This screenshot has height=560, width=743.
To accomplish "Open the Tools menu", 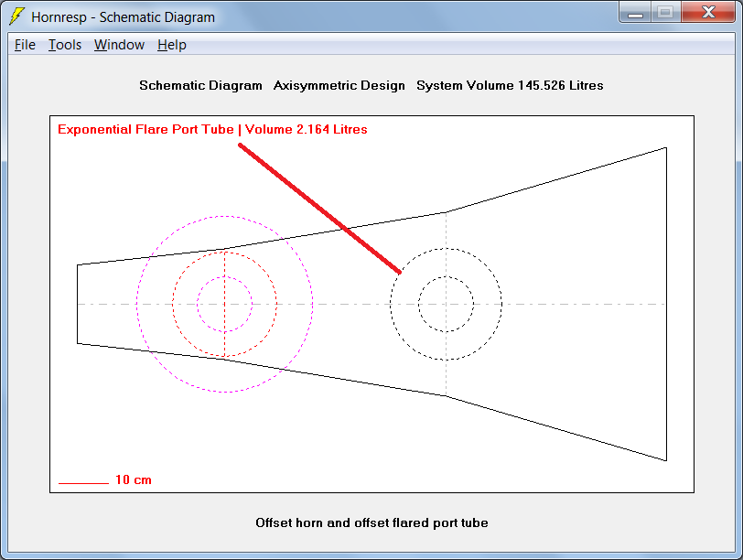I will coord(65,45).
